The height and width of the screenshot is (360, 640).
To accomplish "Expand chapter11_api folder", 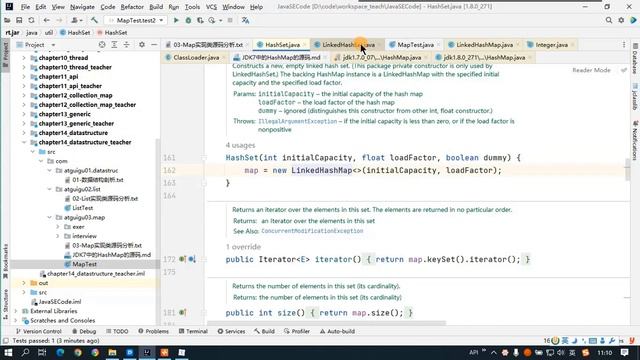I will point(24,77).
